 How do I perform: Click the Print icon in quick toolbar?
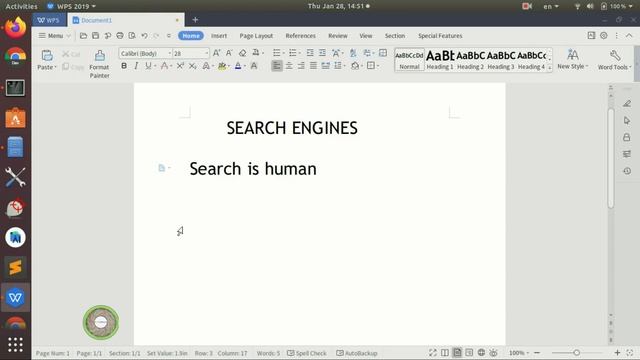point(120,36)
